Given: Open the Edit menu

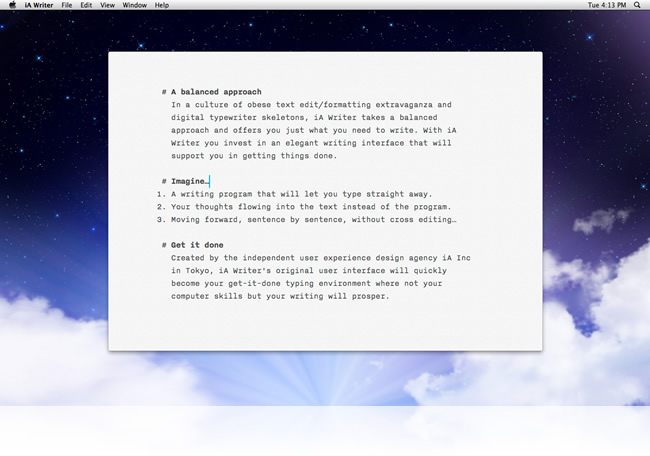Looking at the screenshot, I should (86, 5).
